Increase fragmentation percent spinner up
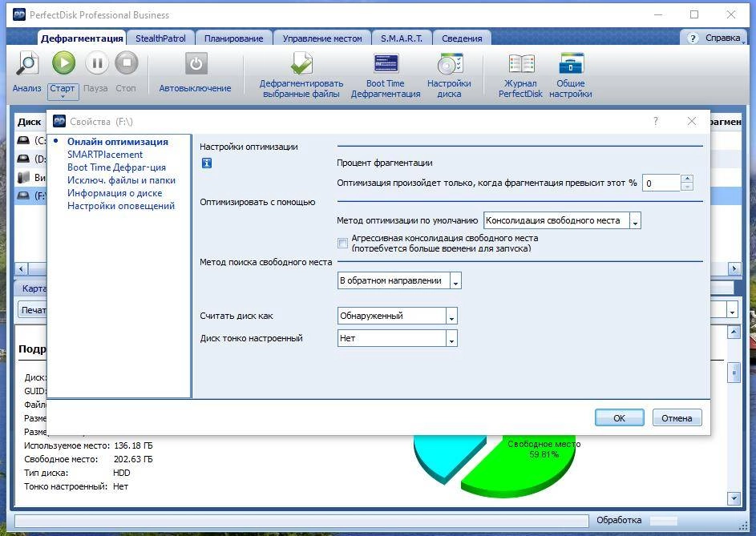The width and height of the screenshot is (756, 536). (687, 179)
